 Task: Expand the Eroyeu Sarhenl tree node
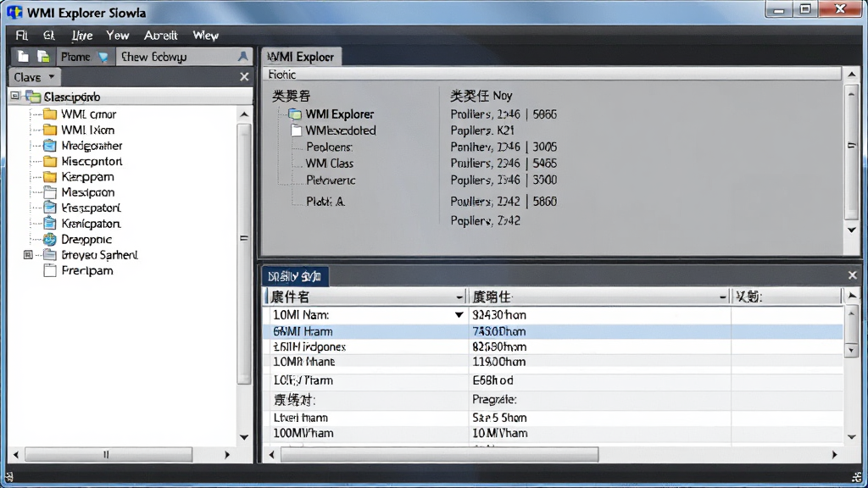[x=28, y=254]
